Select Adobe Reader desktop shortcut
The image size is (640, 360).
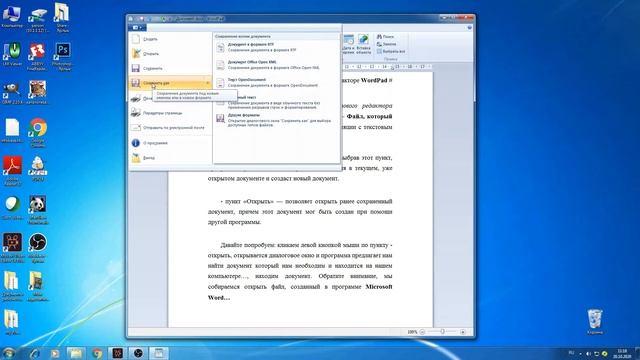pos(12,171)
